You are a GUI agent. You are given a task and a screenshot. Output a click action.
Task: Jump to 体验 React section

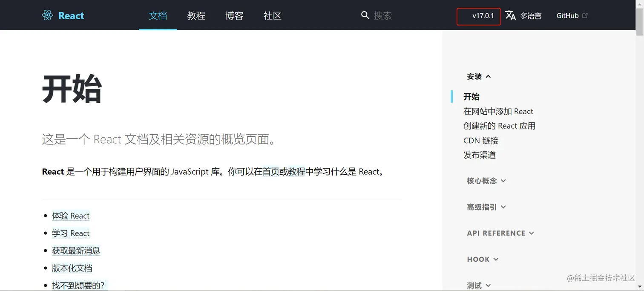click(x=71, y=216)
